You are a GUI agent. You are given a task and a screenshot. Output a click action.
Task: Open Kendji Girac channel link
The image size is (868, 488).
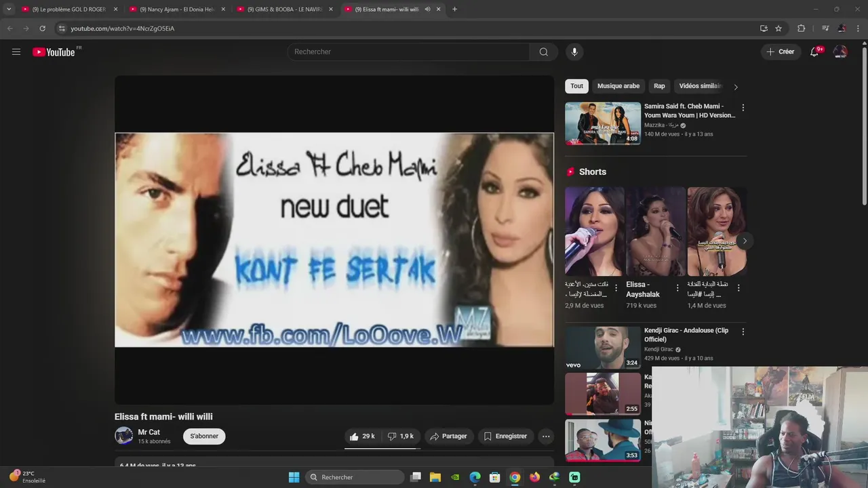coord(658,349)
